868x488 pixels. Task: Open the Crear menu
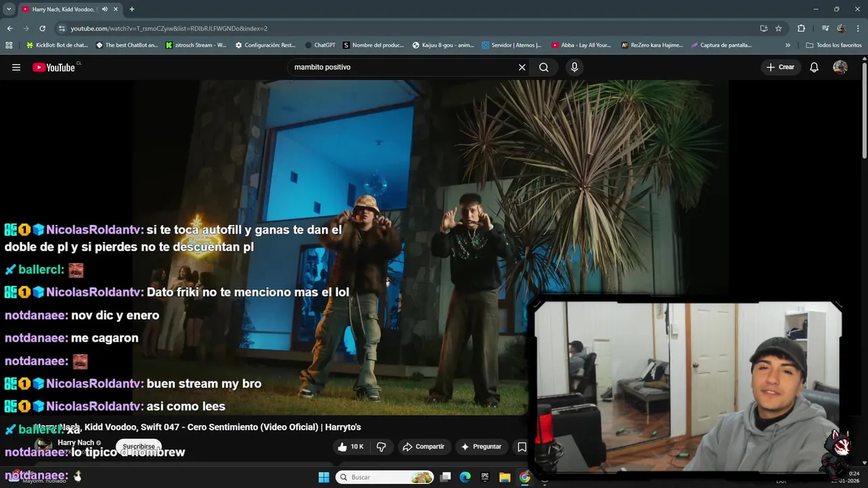click(x=780, y=67)
